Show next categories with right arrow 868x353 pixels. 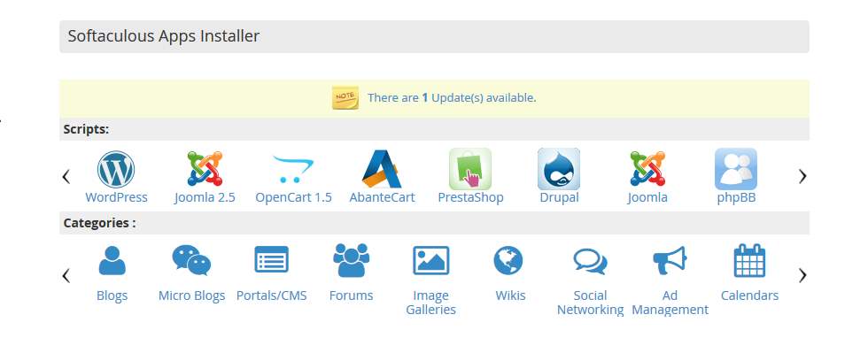(x=802, y=275)
